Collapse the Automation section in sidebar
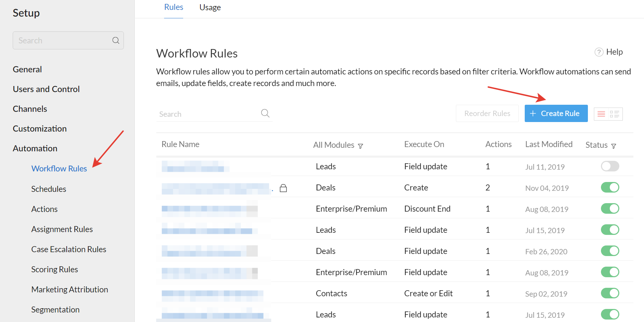The image size is (644, 322). pyautogui.click(x=35, y=148)
